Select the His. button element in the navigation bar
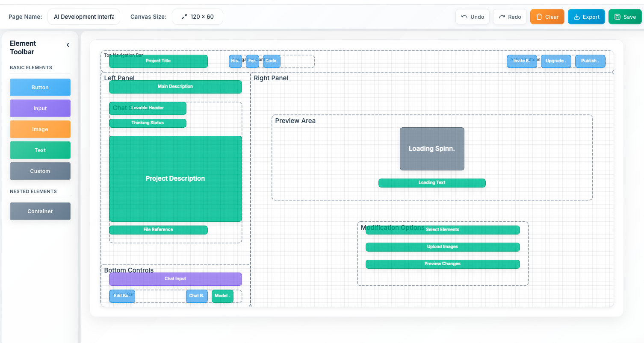 click(235, 61)
